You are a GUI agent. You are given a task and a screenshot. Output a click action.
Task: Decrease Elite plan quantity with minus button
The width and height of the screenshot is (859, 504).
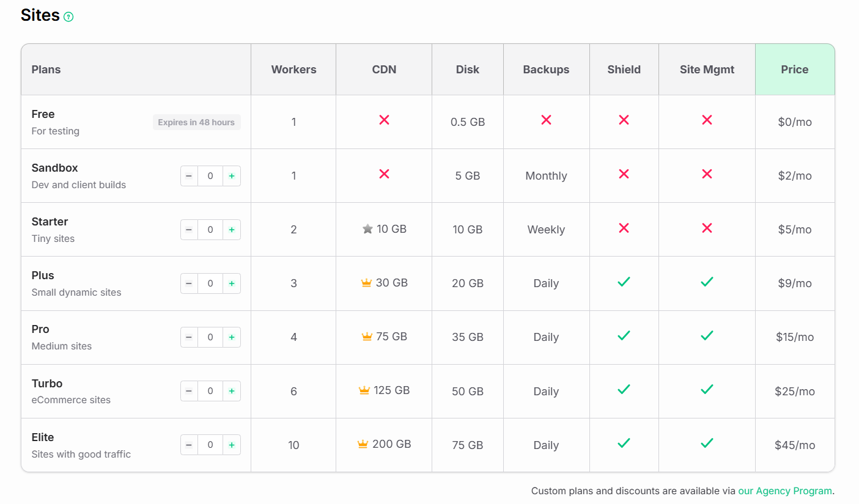click(189, 445)
